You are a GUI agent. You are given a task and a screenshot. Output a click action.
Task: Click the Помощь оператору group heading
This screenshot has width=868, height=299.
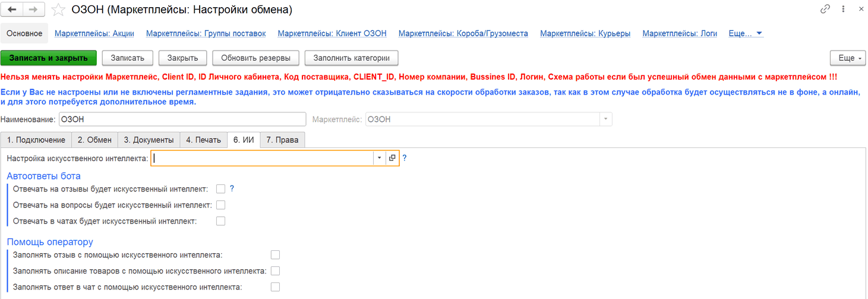click(50, 242)
